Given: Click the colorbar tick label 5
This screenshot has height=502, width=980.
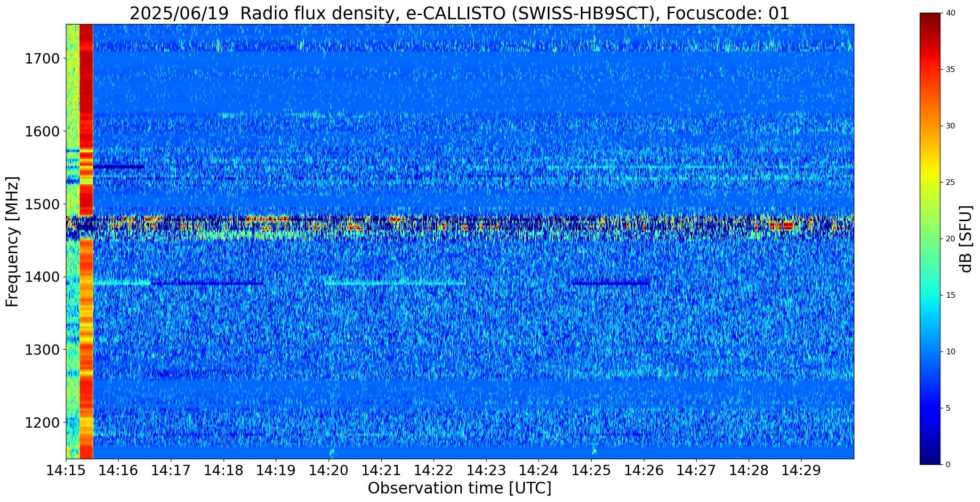Looking at the screenshot, I should tap(948, 408).
